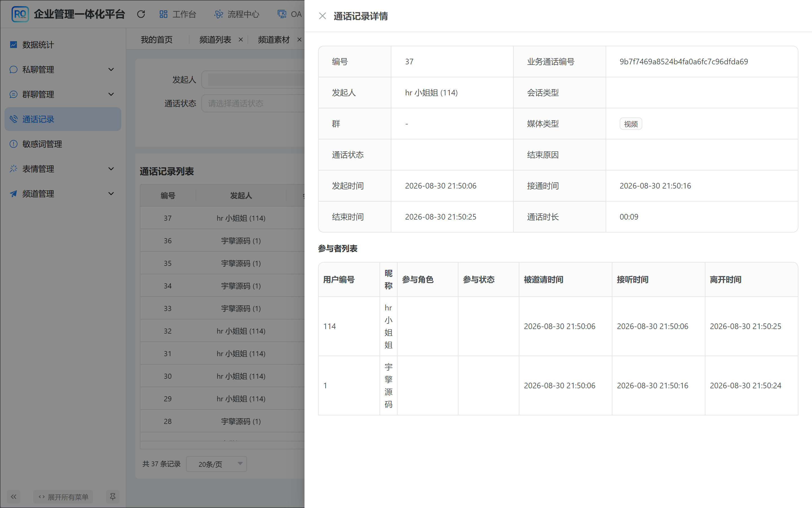
Task: Open the 敏感词管理 menu item
Action: tap(63, 144)
